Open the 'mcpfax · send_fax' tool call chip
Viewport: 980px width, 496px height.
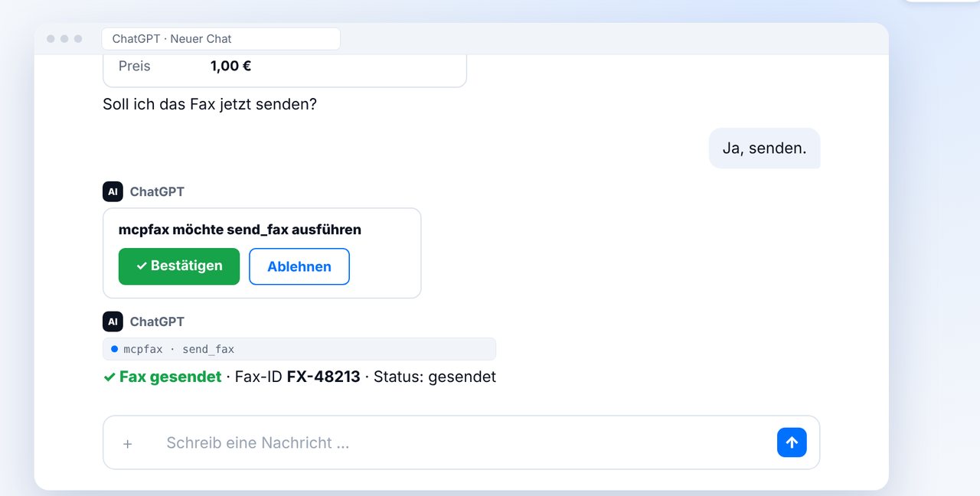click(x=299, y=349)
